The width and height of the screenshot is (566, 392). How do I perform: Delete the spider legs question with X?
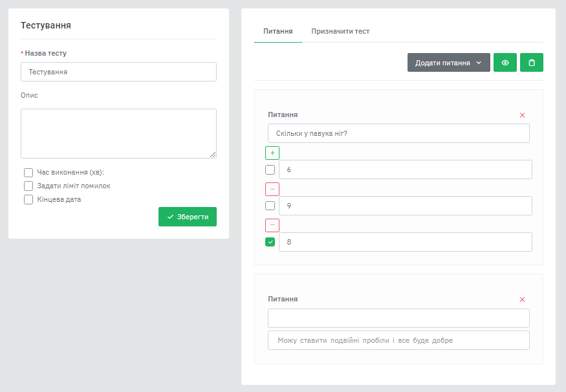tap(522, 115)
